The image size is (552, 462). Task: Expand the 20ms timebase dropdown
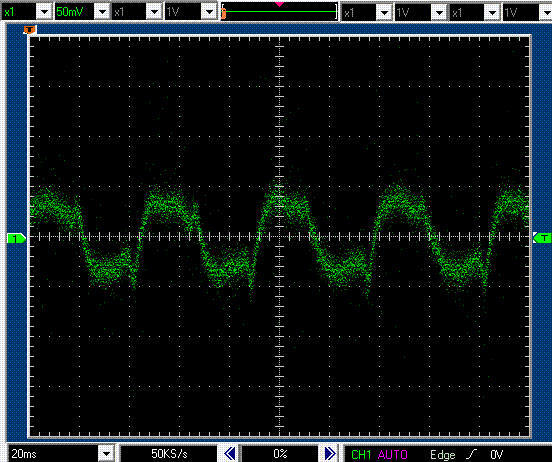(x=106, y=454)
